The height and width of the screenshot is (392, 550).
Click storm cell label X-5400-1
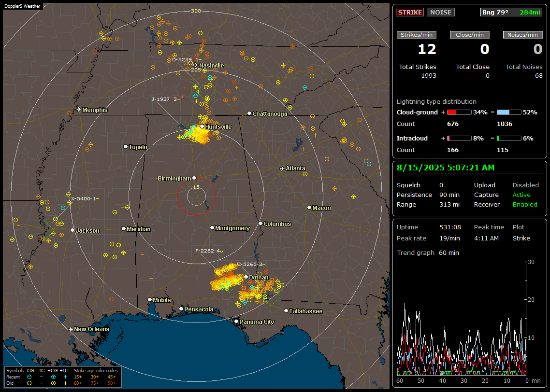point(85,198)
